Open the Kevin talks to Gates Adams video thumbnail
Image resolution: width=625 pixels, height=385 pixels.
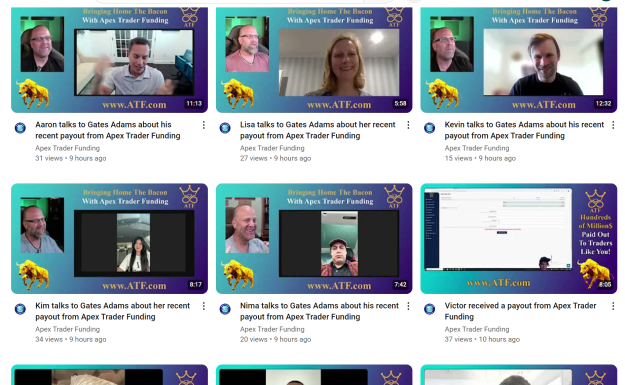519,60
